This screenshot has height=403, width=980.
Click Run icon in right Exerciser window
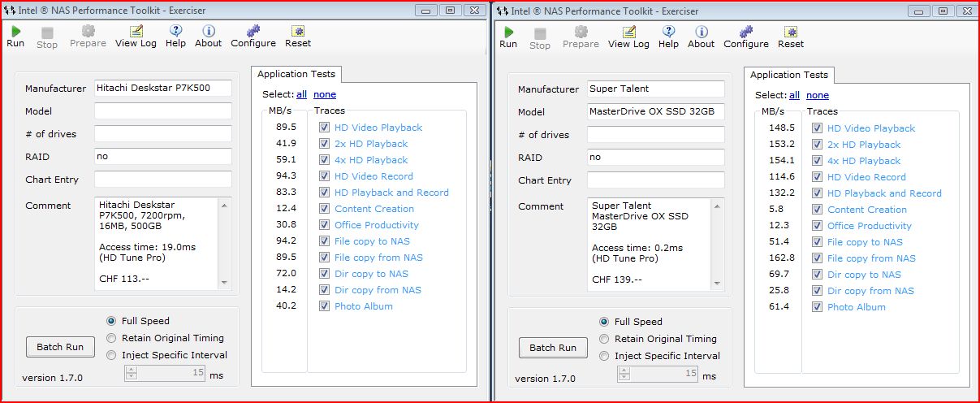click(508, 32)
